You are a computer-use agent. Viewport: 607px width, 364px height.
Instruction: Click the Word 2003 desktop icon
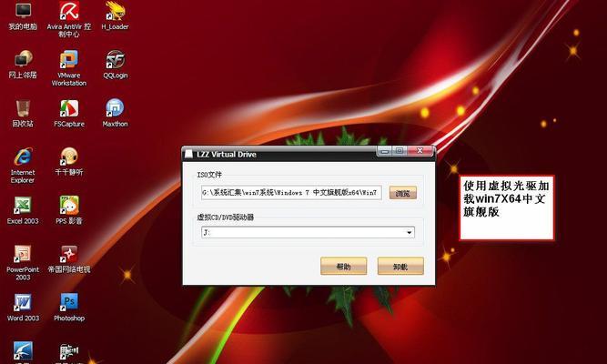click(x=23, y=301)
